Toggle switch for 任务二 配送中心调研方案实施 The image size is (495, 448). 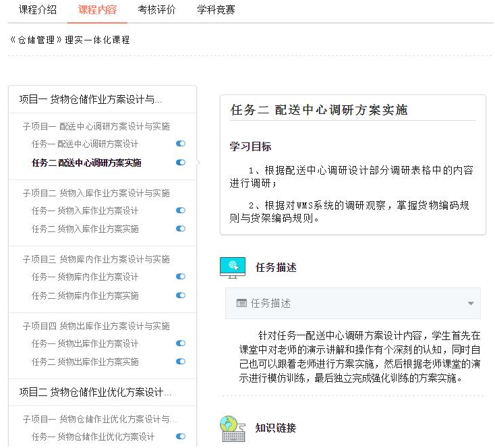[180, 163]
